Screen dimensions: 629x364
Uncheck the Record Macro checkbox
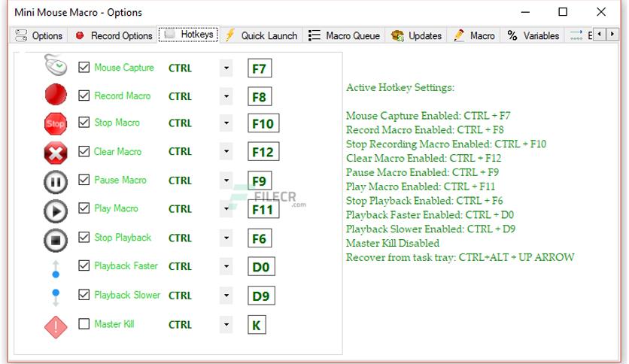click(x=84, y=96)
